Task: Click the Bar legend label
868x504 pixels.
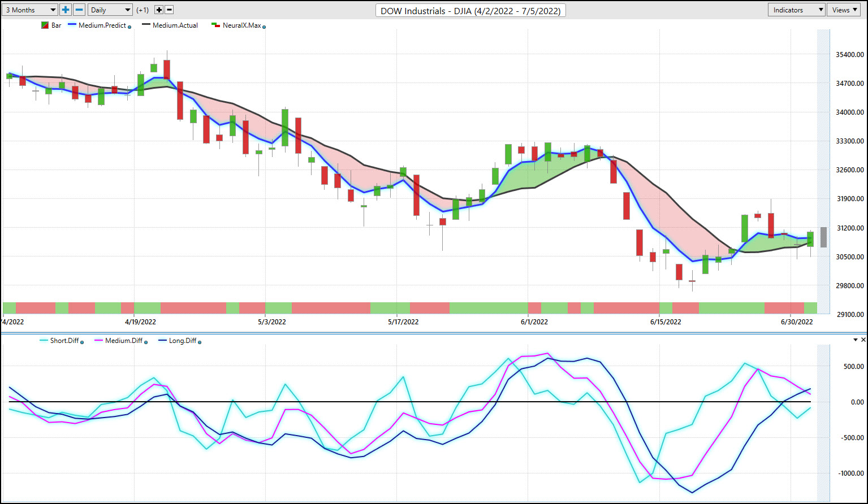Action: click(57, 25)
